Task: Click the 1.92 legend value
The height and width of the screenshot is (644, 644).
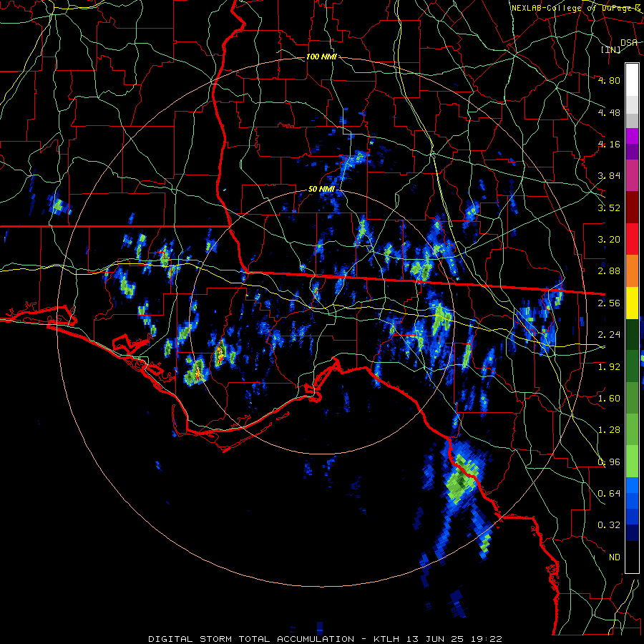Action: [x=609, y=367]
